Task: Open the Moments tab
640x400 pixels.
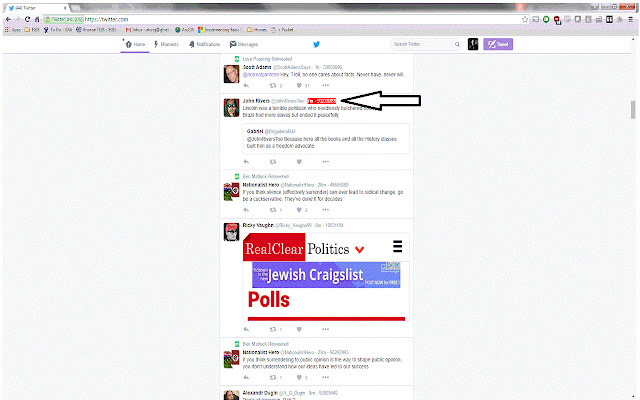Action: [166, 44]
